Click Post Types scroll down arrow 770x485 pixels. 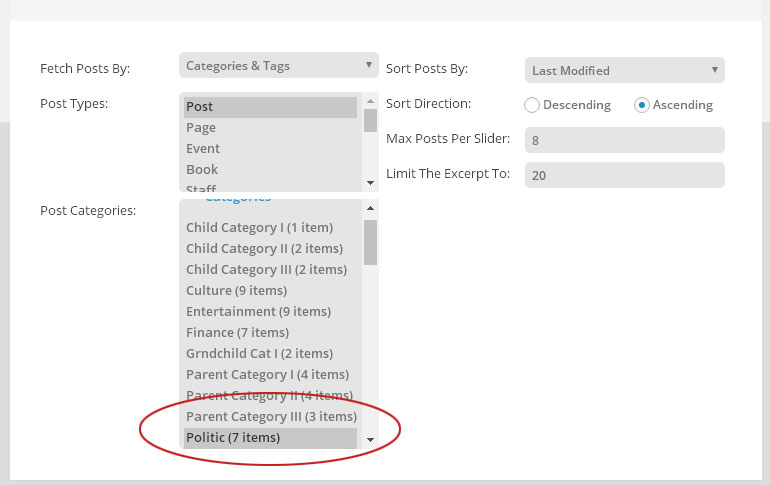(370, 183)
